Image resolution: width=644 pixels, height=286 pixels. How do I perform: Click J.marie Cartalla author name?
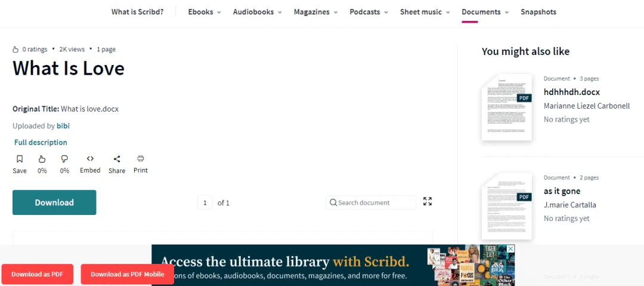pyautogui.click(x=569, y=205)
